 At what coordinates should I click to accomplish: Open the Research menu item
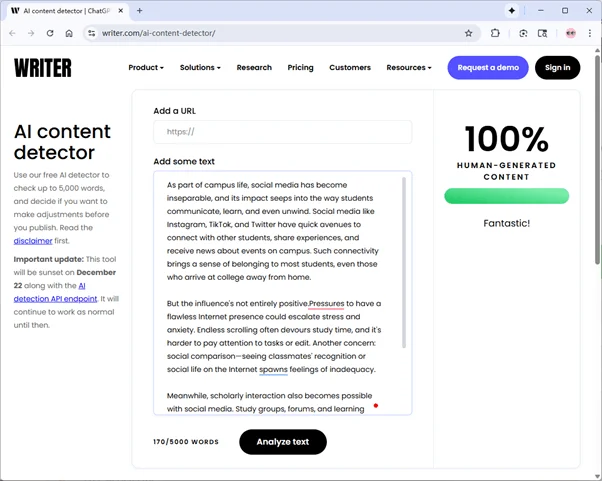coord(254,68)
